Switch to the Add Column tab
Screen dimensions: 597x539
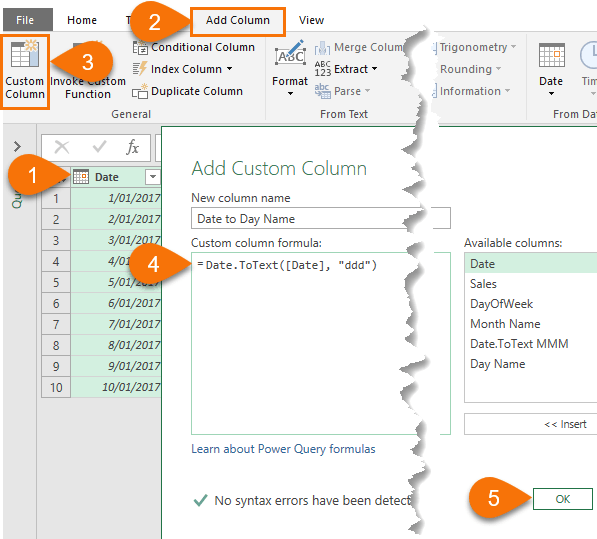point(238,20)
